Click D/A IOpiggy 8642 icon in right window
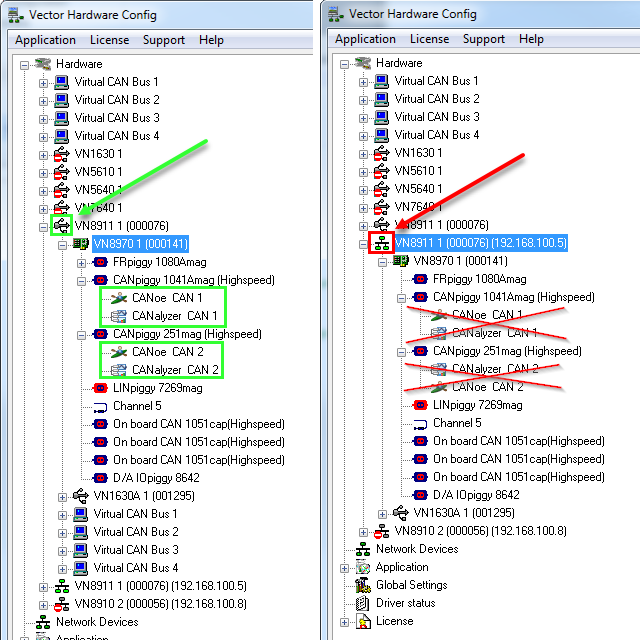The image size is (640, 640). coord(420,495)
